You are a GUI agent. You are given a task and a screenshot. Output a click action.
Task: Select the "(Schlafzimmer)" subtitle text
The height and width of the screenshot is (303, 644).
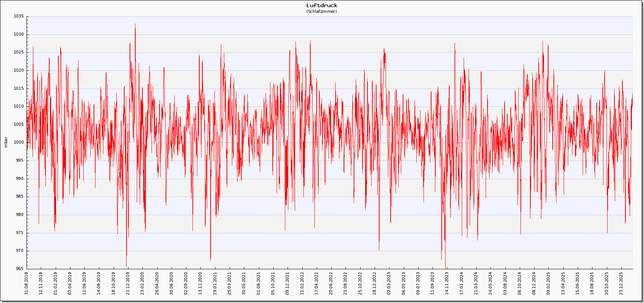[x=322, y=11]
